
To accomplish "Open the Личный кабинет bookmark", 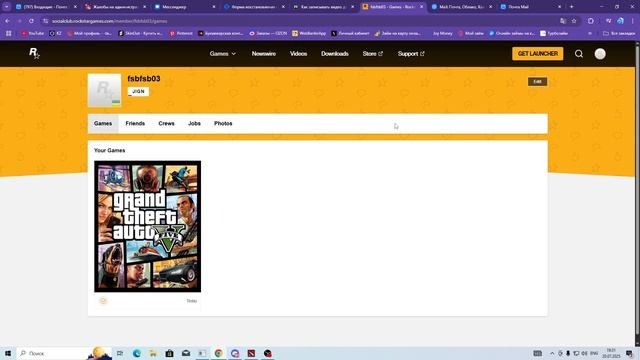I will tap(350, 33).
